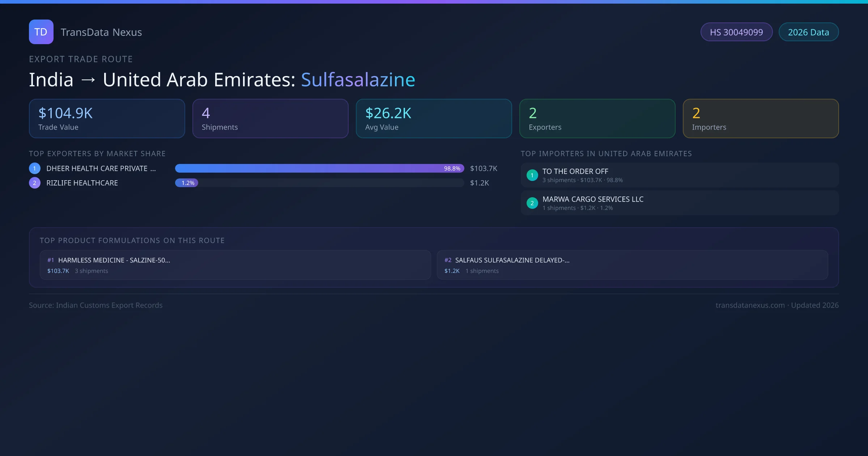Screen dimensions: 868x456
Task: Click the 1.2% market share bar
Action: click(x=187, y=183)
